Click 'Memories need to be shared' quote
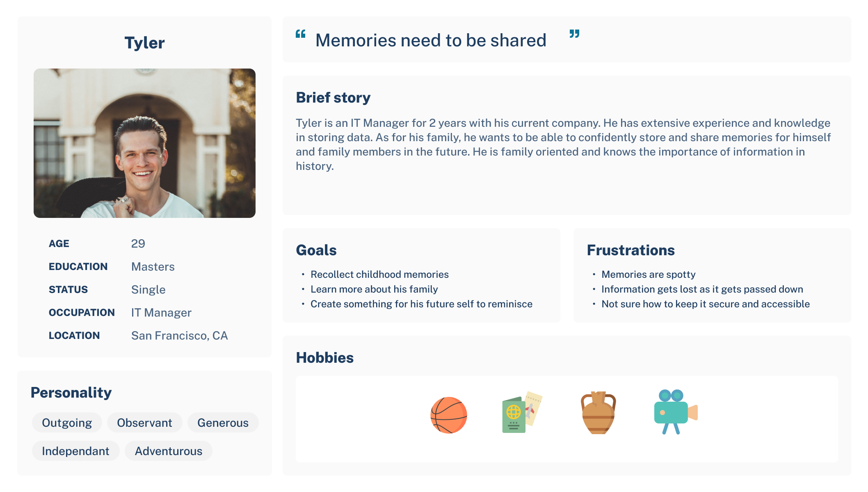The image size is (868, 492). [431, 40]
